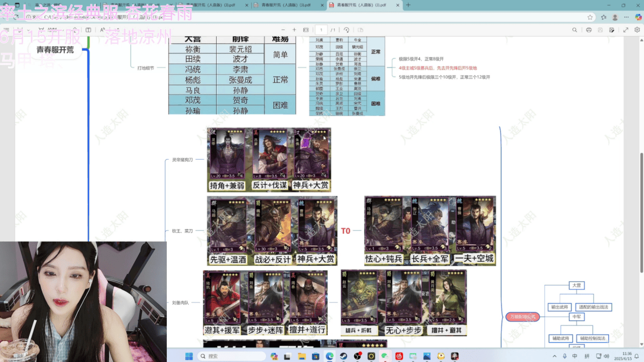
Task: Click the save icon in PDF toolbar
Action: point(600,30)
